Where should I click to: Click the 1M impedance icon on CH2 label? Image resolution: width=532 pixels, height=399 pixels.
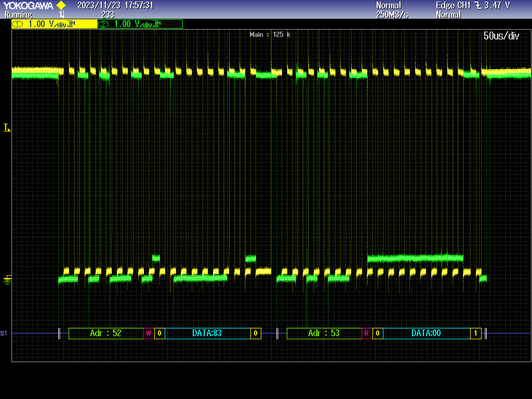156,23
